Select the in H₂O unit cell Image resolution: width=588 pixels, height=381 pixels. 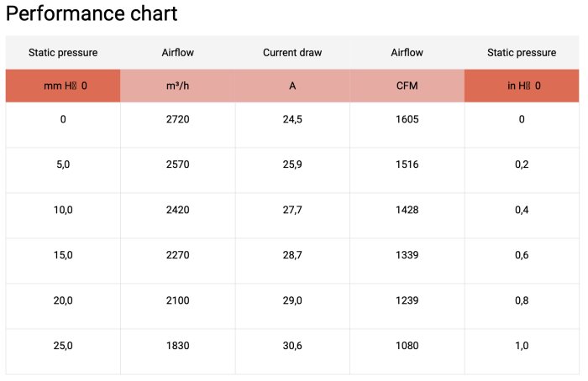pyautogui.click(x=522, y=86)
